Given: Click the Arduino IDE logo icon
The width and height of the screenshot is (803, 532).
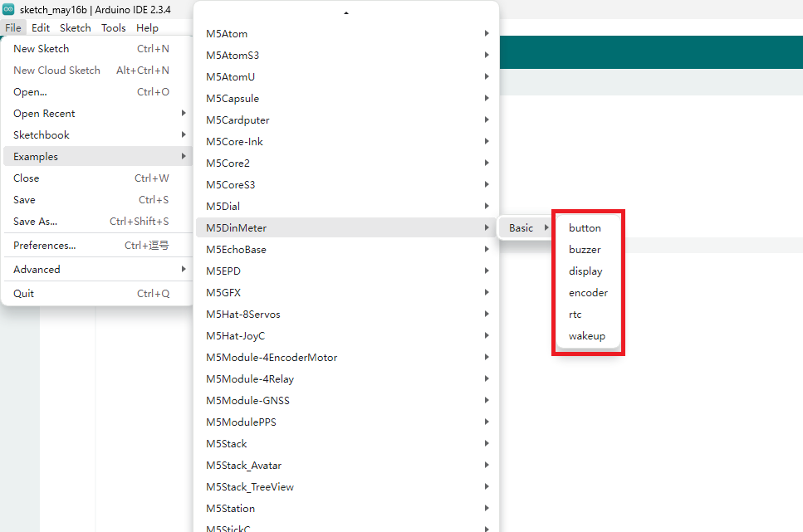Looking at the screenshot, I should pyautogui.click(x=8, y=8).
